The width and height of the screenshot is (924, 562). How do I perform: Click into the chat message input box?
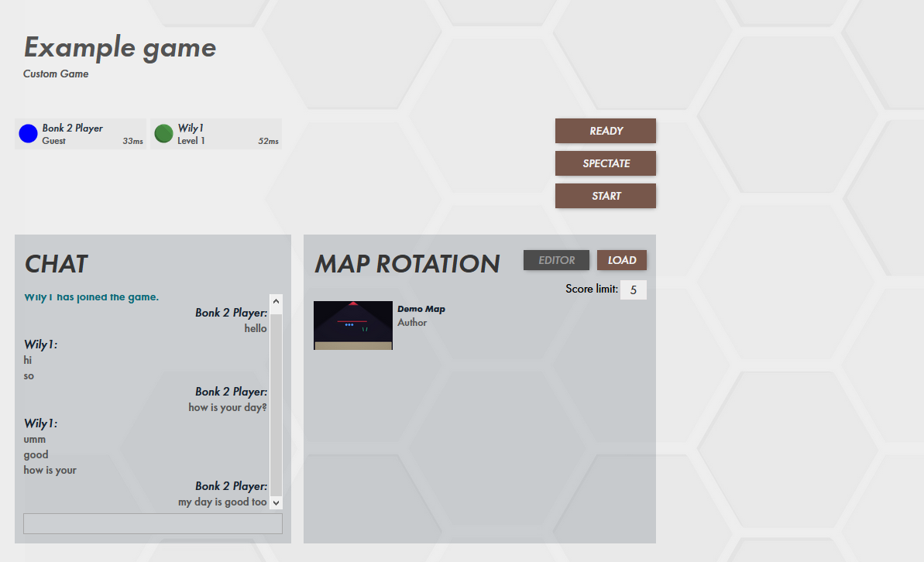pyautogui.click(x=153, y=523)
